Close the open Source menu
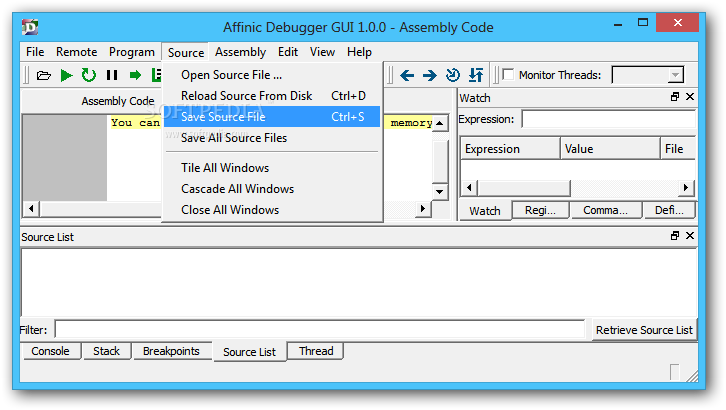Viewport: 726px width, 410px height. click(x=186, y=52)
